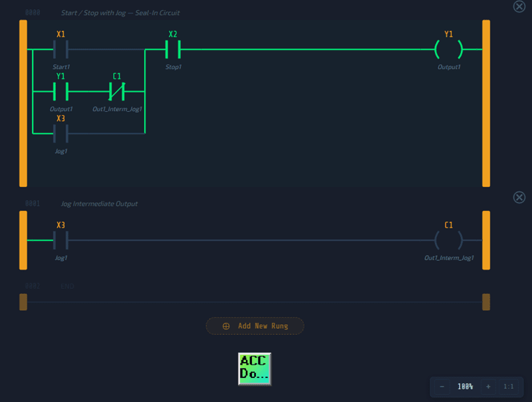The image size is (532, 402).
Task: Open the ACC Do... icon
Action: pos(255,369)
